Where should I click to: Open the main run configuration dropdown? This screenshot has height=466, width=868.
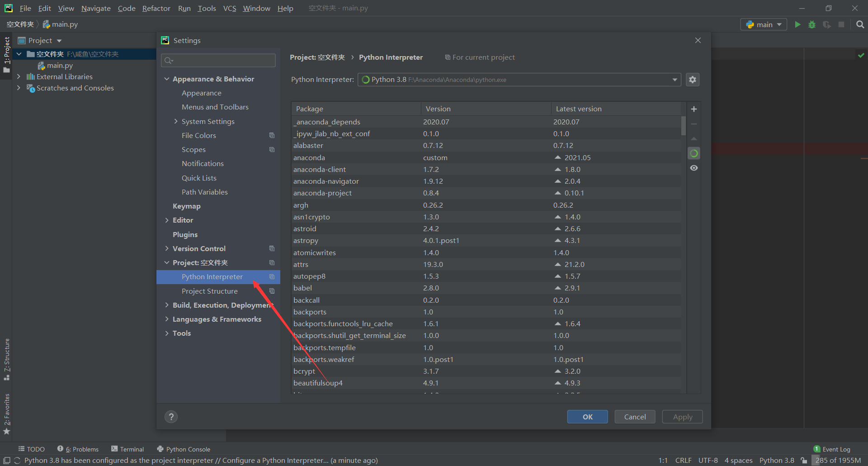pos(764,24)
